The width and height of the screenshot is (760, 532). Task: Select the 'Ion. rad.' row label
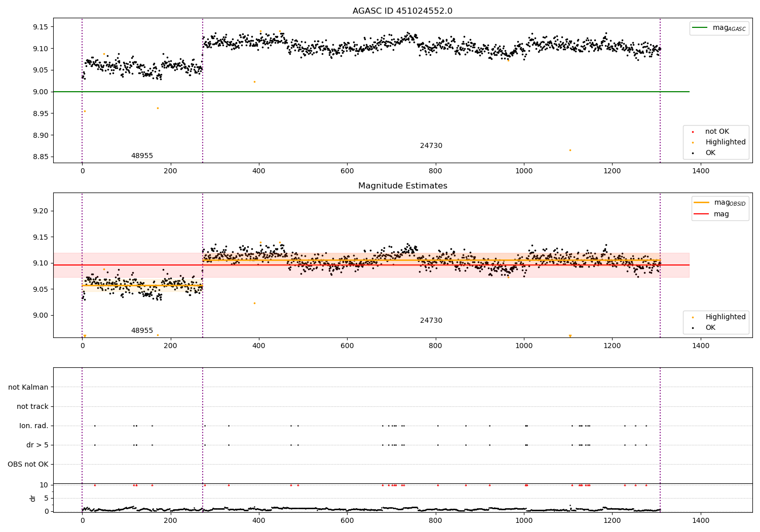coord(34,426)
